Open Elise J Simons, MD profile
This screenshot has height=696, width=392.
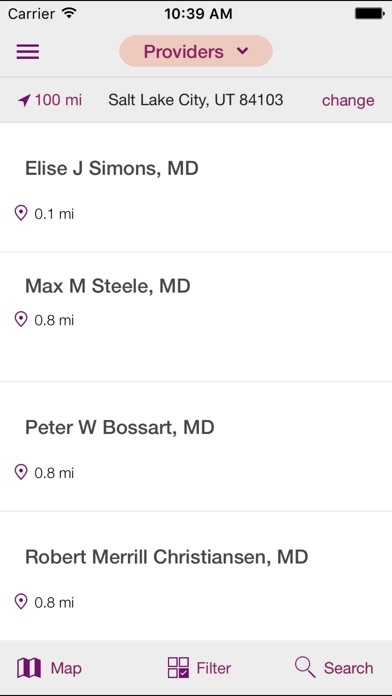[196, 187]
